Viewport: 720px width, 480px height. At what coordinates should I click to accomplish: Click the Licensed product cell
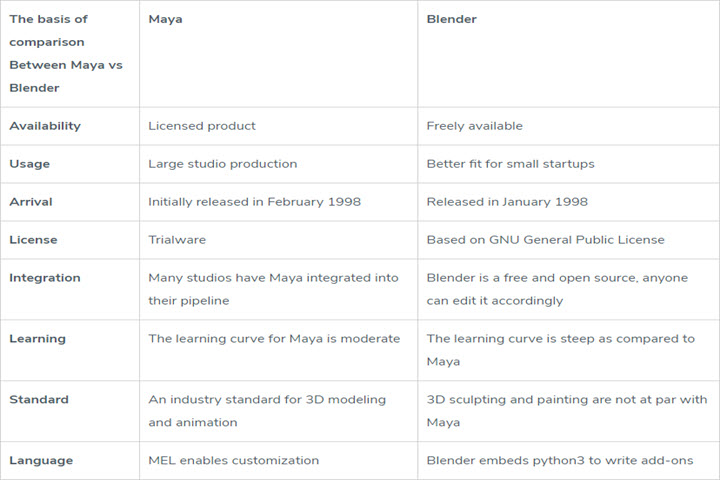(202, 126)
